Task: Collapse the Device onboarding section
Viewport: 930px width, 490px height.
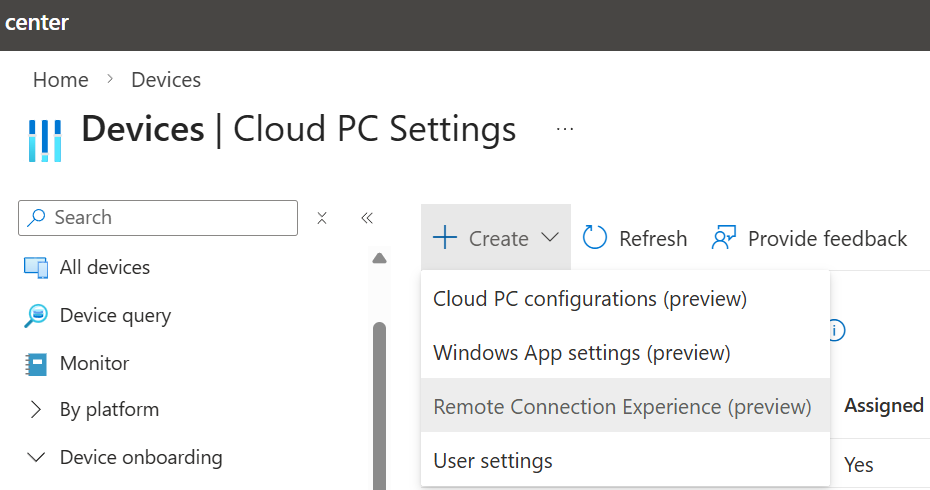Action: pos(37,457)
